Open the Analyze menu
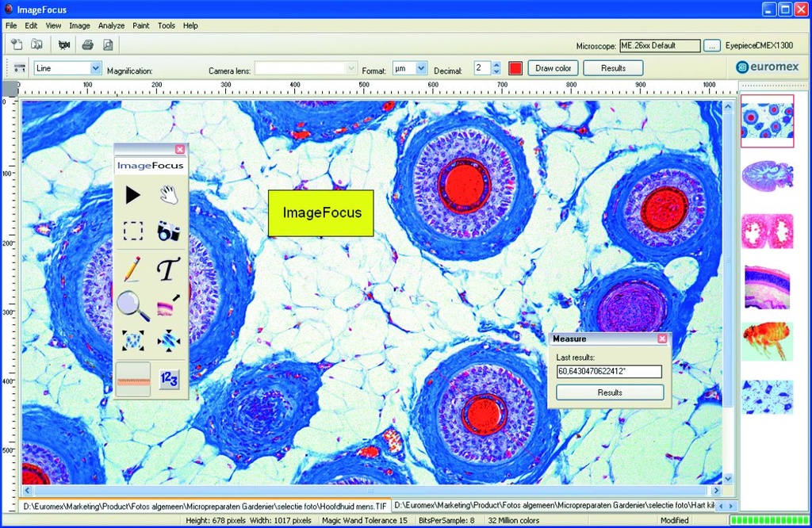This screenshot has width=812, height=528. pos(111,25)
